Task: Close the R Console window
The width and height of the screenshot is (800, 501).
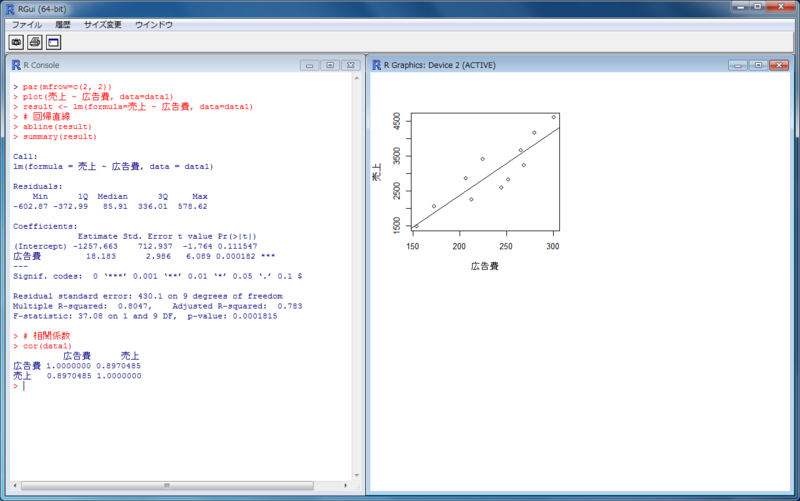Action: (351, 65)
